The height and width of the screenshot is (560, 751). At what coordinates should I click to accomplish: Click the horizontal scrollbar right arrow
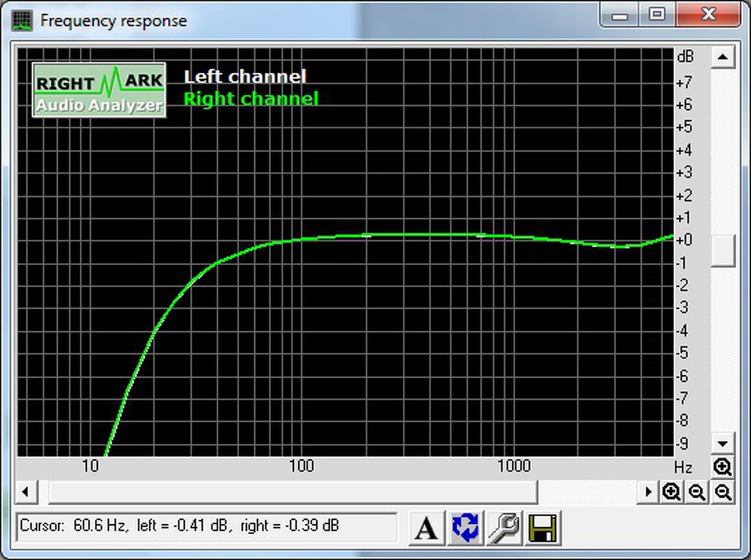648,492
